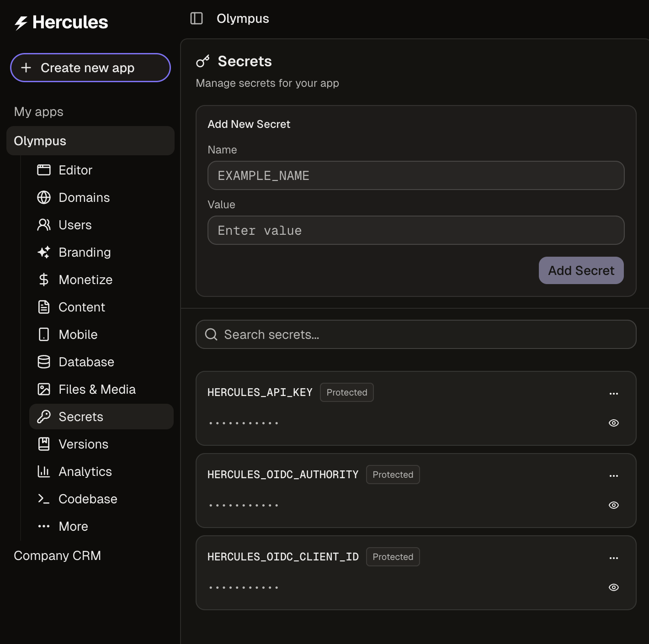Click the Users people icon
Screen dimensions: 649x644
click(x=44, y=225)
